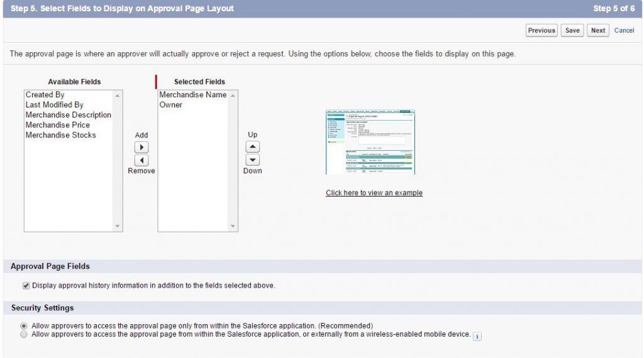
Task: Click the Previous button
Action: pyautogui.click(x=541, y=30)
